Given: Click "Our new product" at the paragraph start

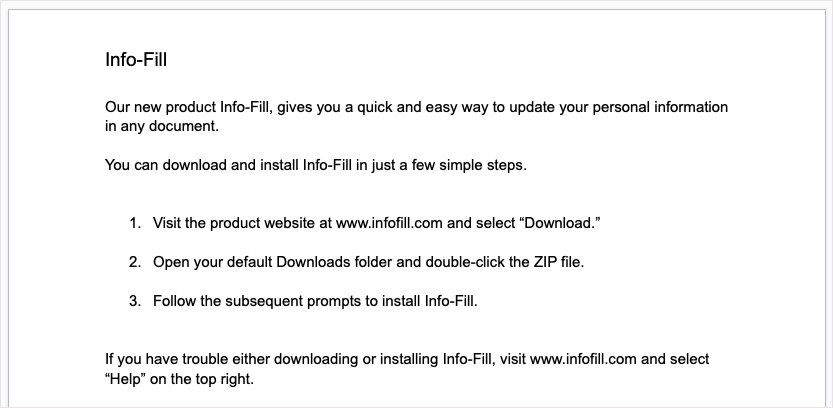Looking at the screenshot, I should [x=156, y=107].
